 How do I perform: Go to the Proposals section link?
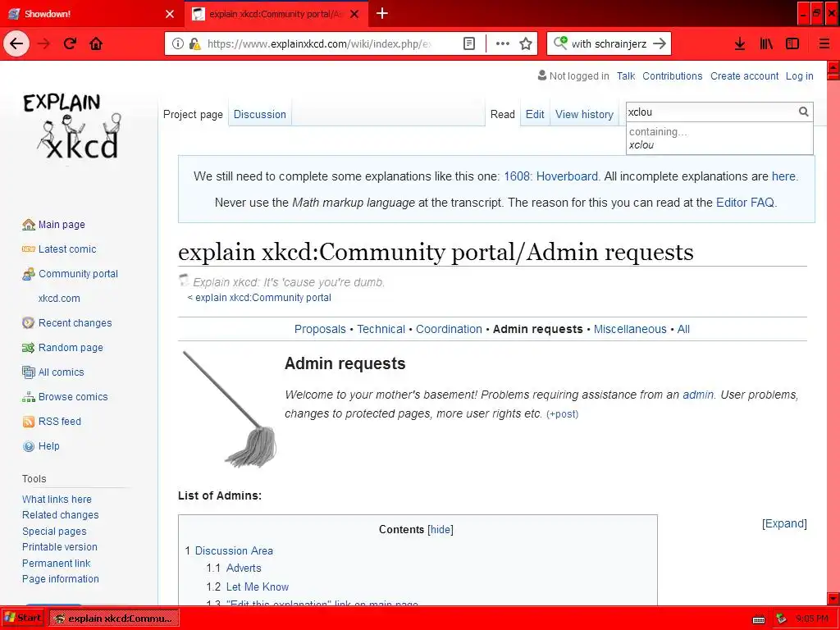click(x=320, y=329)
